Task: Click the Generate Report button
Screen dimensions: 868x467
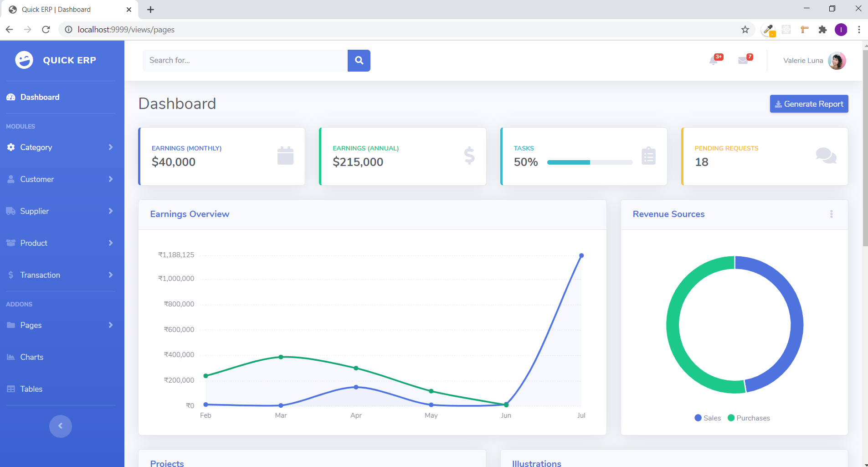Action: coord(809,104)
